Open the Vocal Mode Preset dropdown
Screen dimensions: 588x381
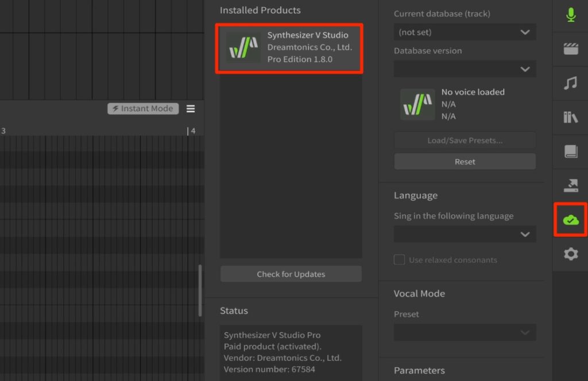click(465, 332)
